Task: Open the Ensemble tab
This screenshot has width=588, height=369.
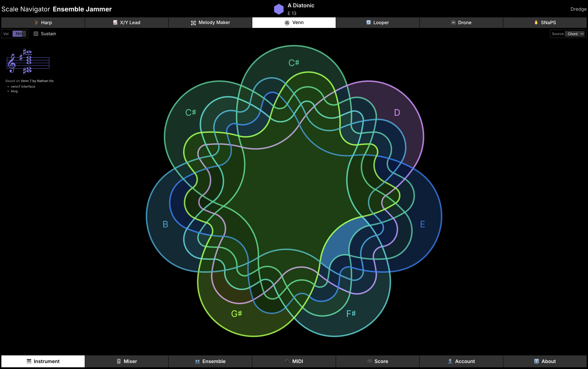Action: pyautogui.click(x=210, y=361)
